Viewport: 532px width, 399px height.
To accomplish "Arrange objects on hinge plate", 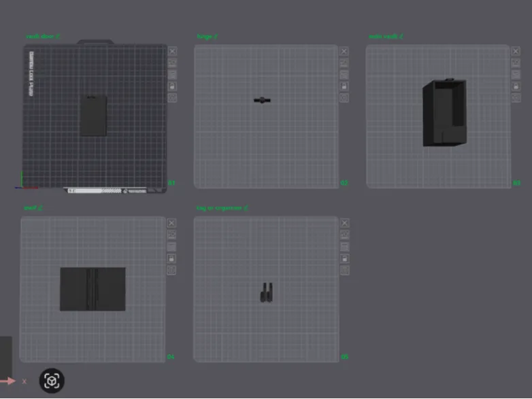I will [x=344, y=75].
